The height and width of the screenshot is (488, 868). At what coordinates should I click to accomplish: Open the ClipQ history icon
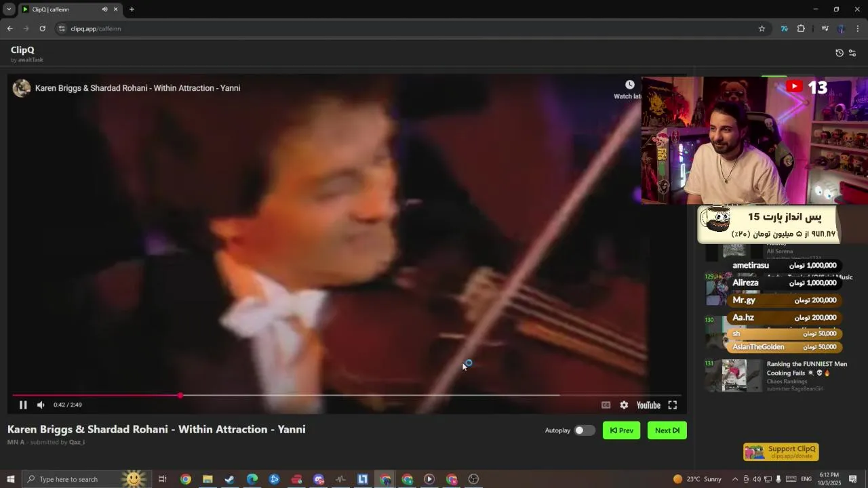pyautogui.click(x=840, y=53)
